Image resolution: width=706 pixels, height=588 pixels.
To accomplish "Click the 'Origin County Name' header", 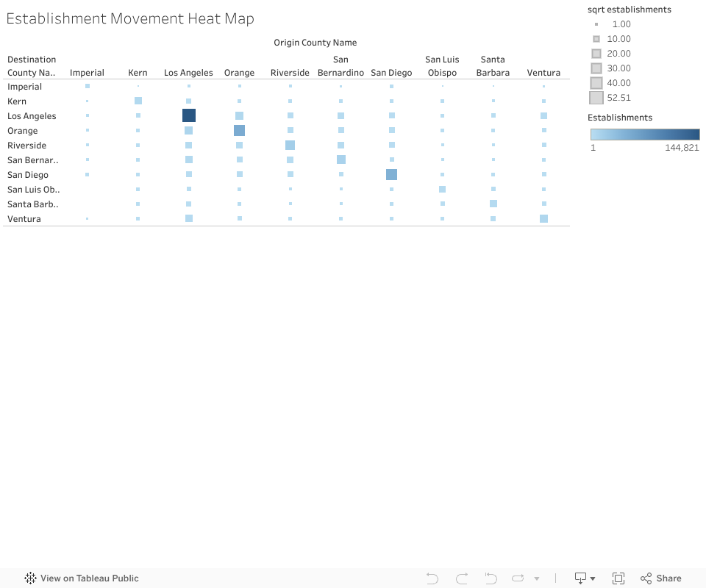I will point(315,43).
